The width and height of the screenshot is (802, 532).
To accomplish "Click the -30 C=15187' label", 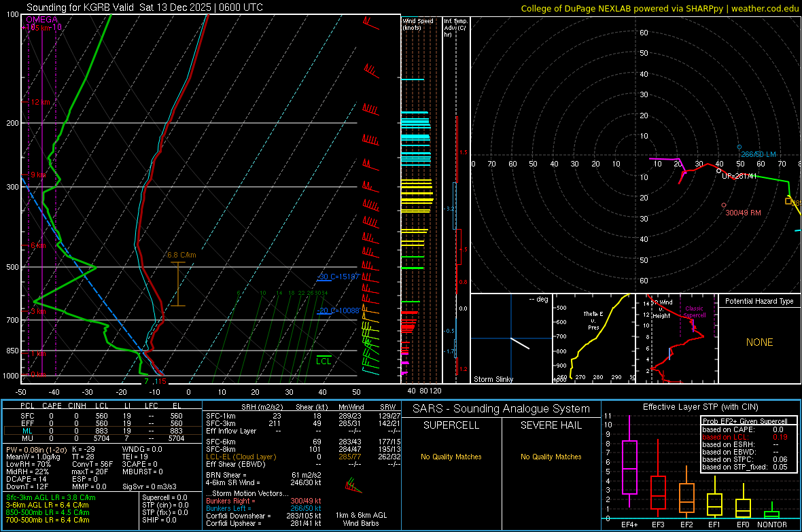I will coord(338,277).
